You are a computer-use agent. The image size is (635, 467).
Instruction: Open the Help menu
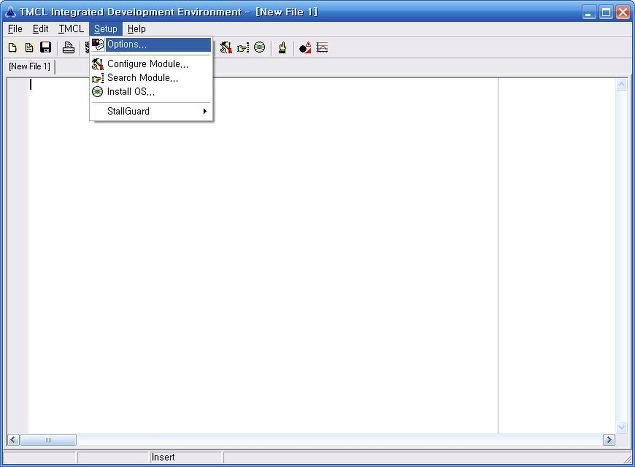pyautogui.click(x=136, y=29)
